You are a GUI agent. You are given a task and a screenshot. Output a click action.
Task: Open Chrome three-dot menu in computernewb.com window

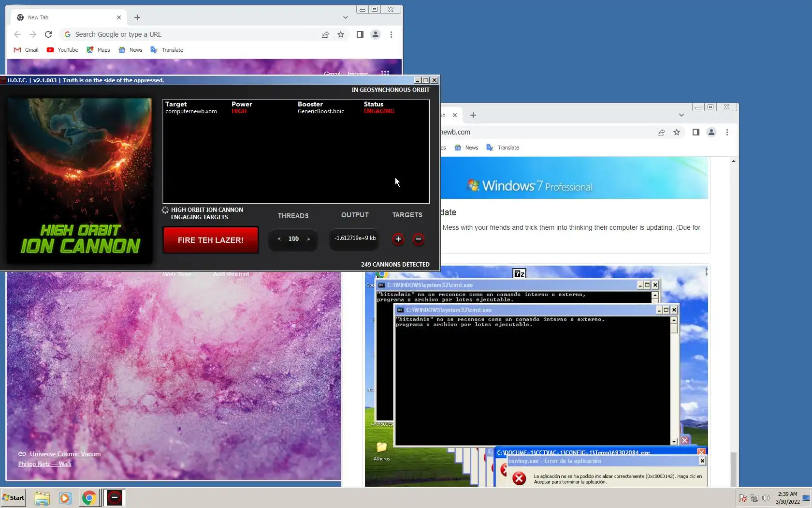(x=727, y=132)
